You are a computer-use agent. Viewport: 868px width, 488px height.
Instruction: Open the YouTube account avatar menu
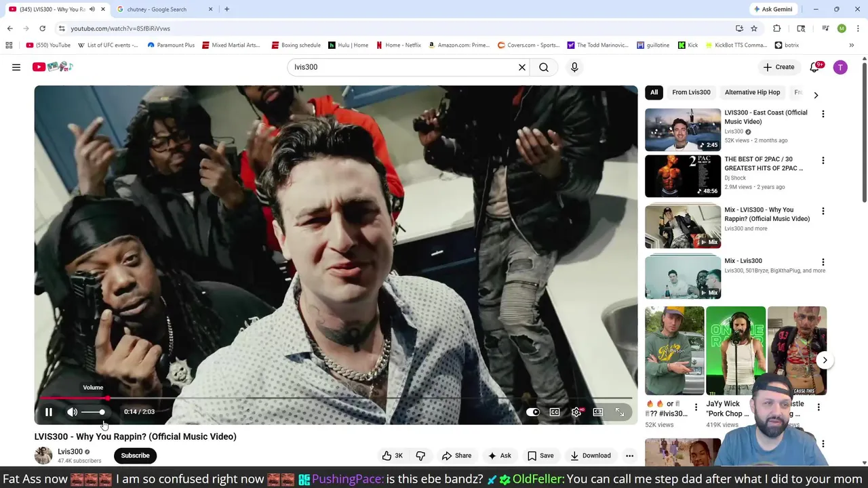[x=840, y=67]
